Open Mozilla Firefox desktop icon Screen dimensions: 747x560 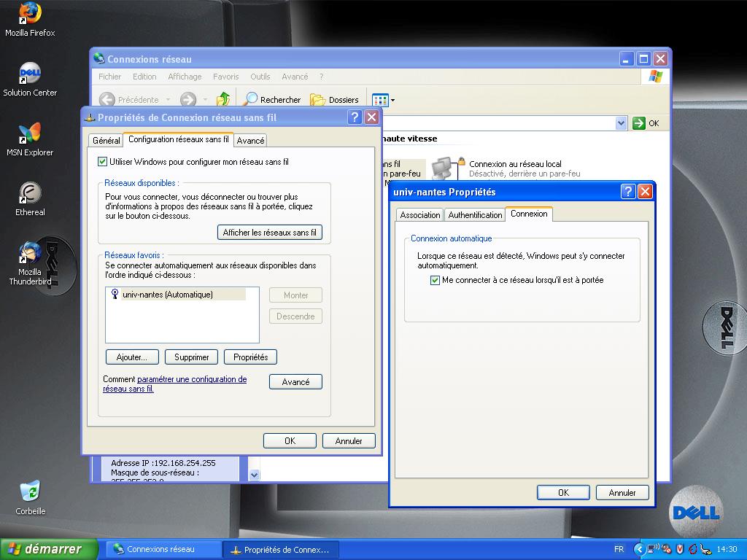point(30,15)
